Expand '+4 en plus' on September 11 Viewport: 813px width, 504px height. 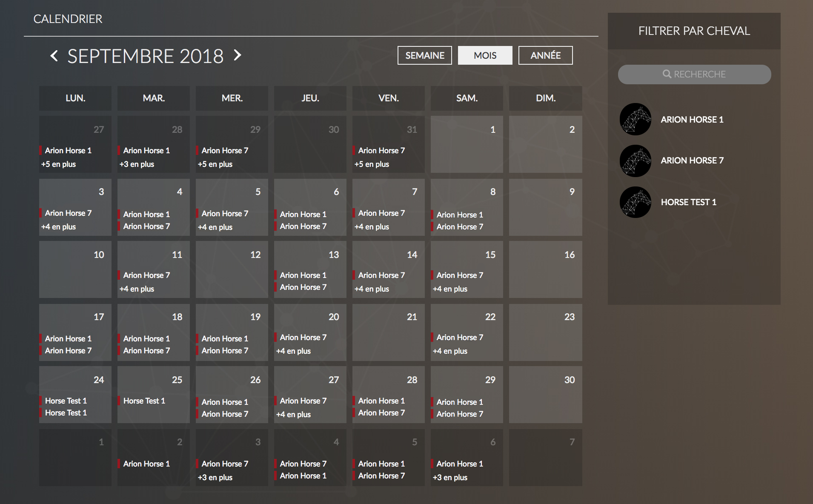137,289
